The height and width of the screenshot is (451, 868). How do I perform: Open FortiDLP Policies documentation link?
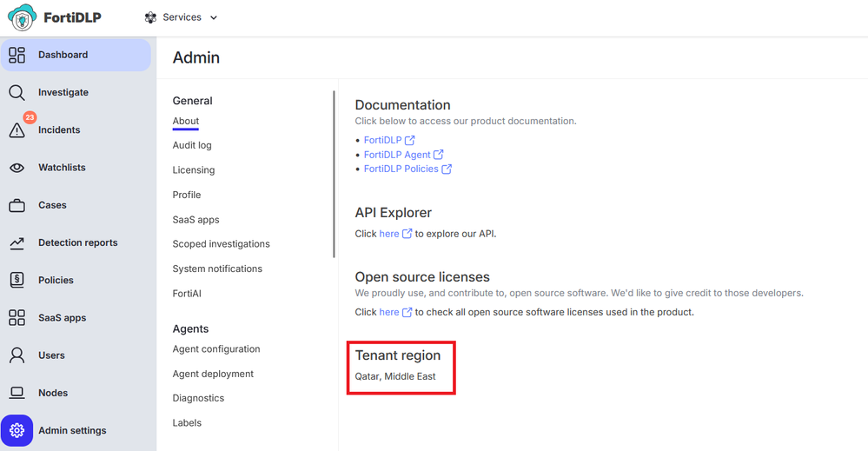click(401, 169)
